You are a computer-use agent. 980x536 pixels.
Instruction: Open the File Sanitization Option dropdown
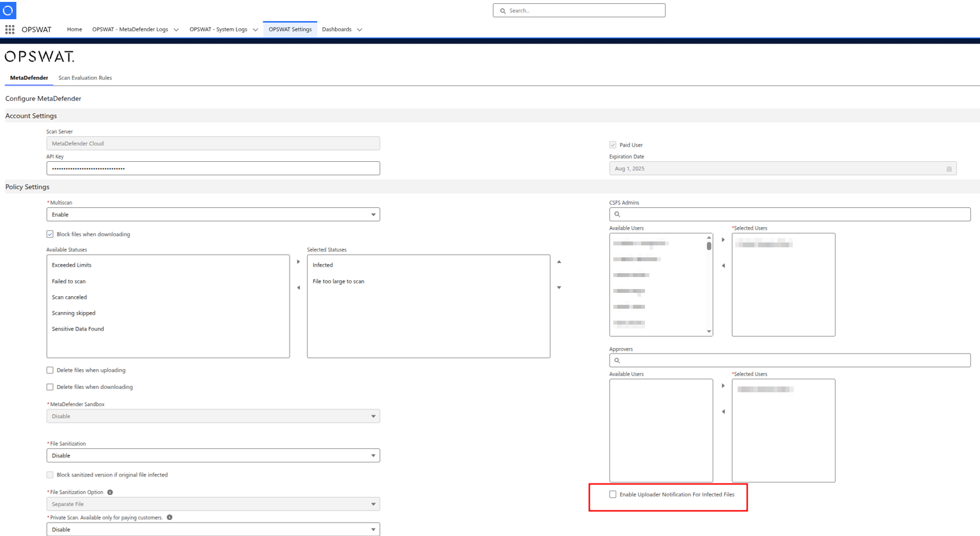coord(213,504)
